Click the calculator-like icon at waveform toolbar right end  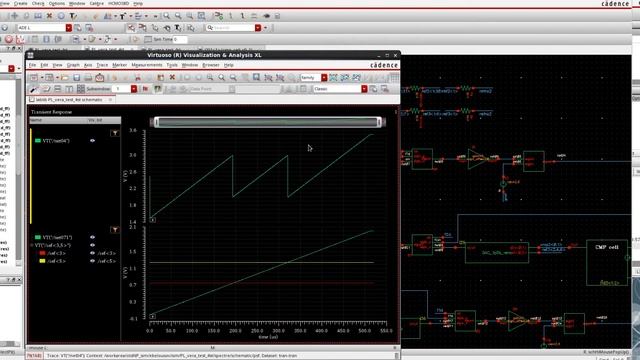(394, 78)
